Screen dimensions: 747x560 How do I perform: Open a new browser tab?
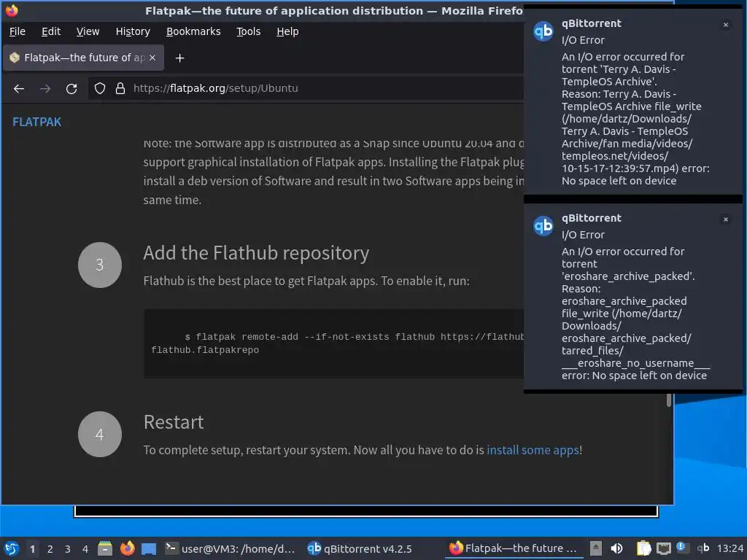pyautogui.click(x=179, y=58)
